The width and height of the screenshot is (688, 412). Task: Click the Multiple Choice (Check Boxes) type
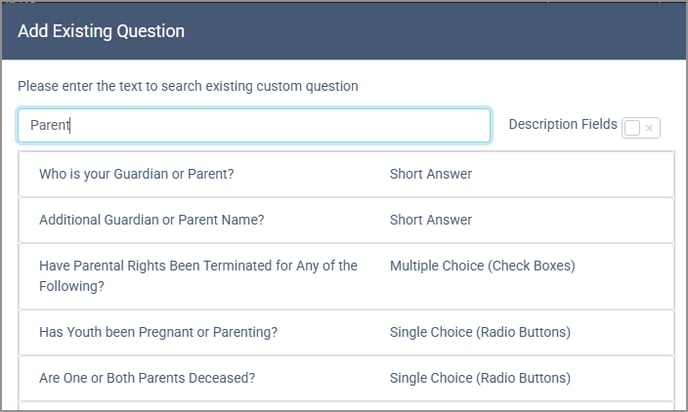(x=482, y=266)
